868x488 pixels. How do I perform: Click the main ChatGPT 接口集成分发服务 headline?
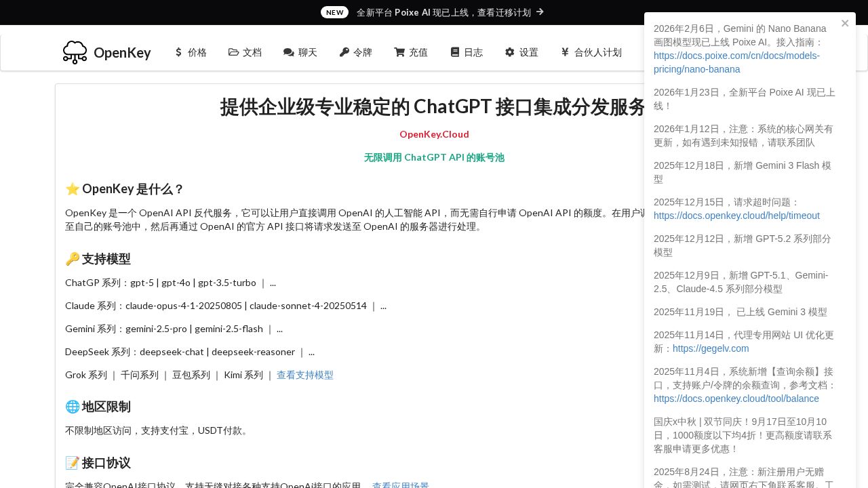[434, 107]
